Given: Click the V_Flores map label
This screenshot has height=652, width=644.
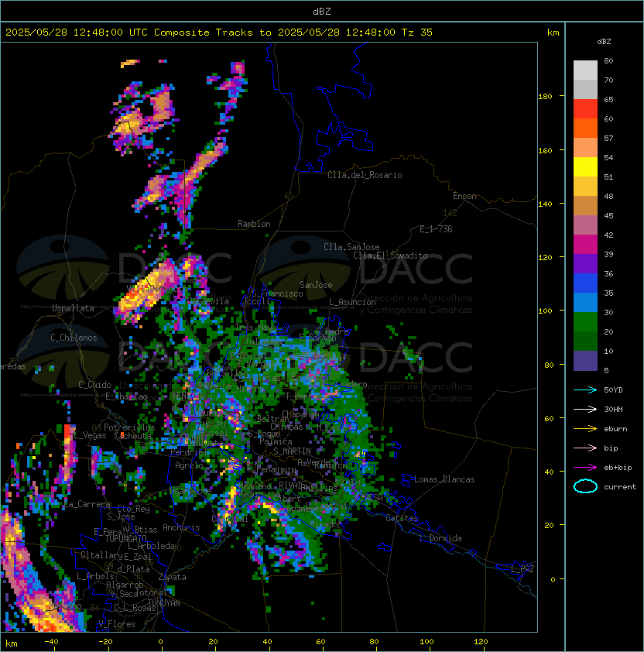Looking at the screenshot, I should [x=117, y=624].
